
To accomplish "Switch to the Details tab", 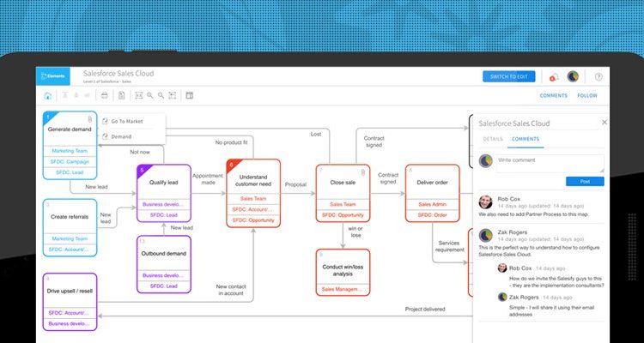I will [x=492, y=138].
